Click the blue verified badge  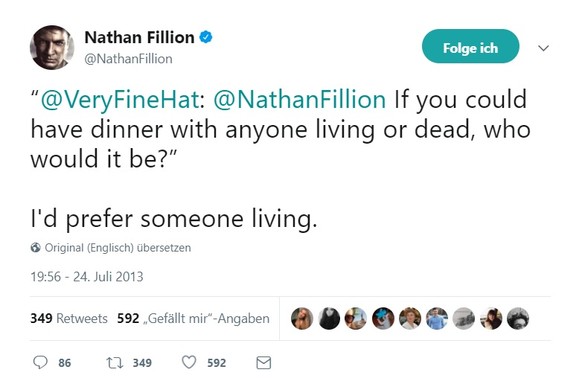(206, 37)
